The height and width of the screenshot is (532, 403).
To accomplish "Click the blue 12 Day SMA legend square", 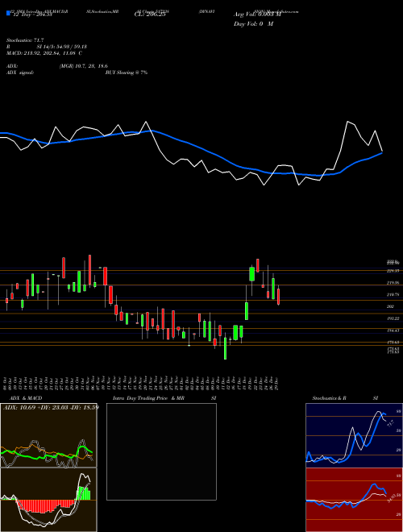I will [9, 13].
